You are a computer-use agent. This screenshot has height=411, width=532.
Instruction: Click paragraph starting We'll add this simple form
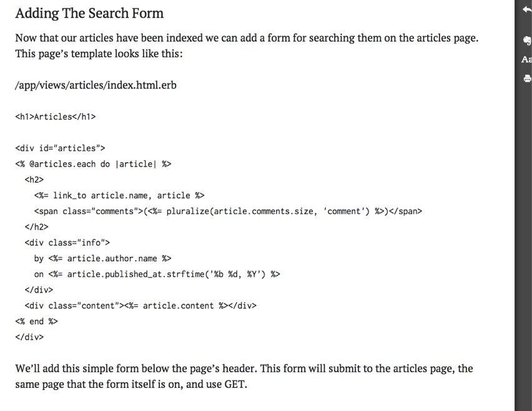pyautogui.click(x=244, y=377)
